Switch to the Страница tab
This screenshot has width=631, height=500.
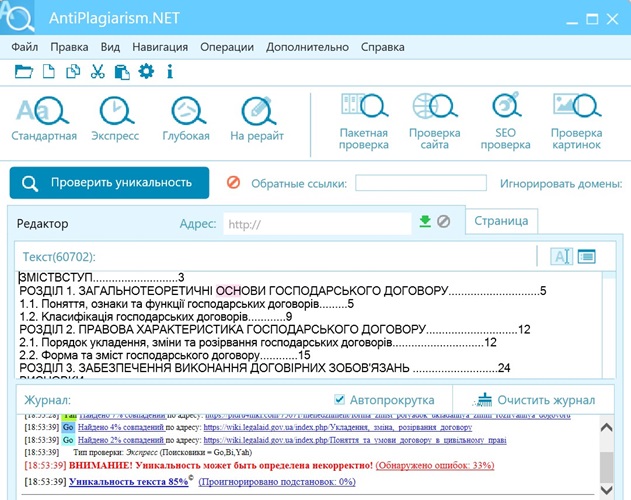(501, 221)
